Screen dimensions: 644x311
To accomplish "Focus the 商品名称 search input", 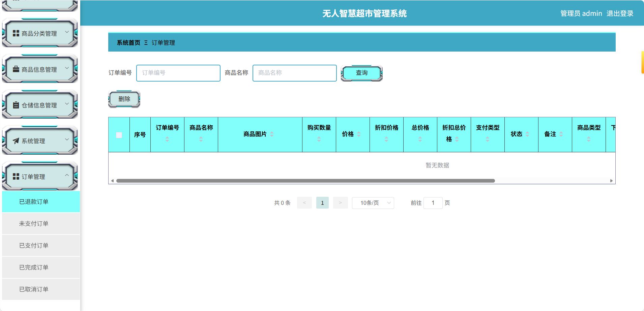I will tap(295, 73).
